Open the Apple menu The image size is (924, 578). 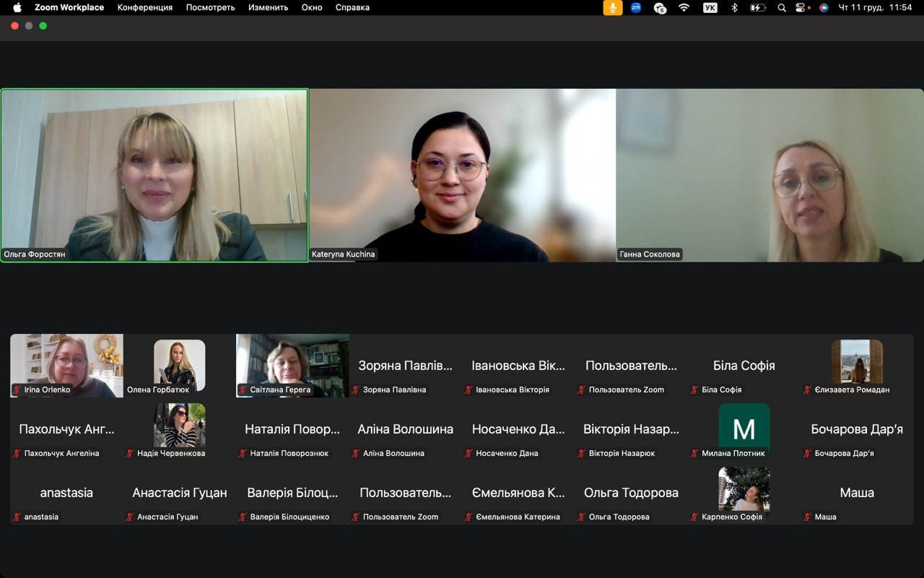[x=17, y=7]
